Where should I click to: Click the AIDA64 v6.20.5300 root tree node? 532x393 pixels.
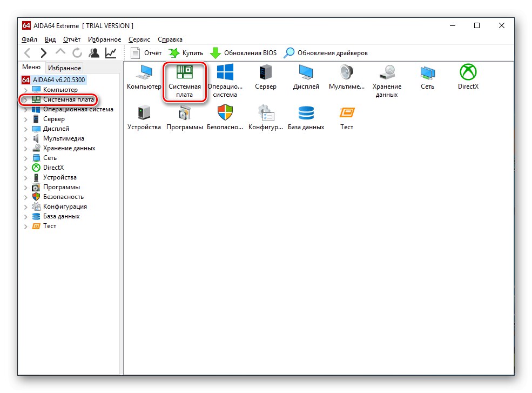coord(53,80)
